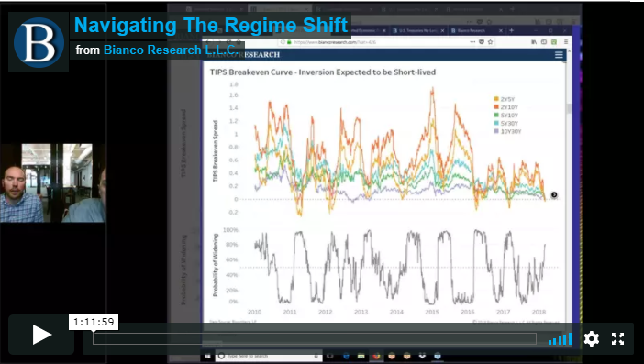The width and height of the screenshot is (644, 364).
Task: Seek within the video progress bar
Action: point(314,338)
